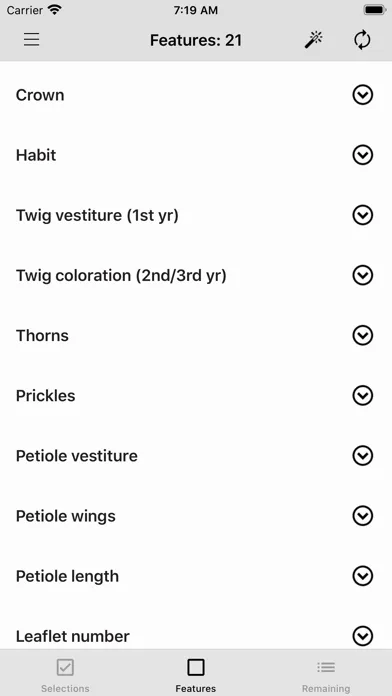
Task: Select the Leaflet number row label
Action: click(73, 636)
